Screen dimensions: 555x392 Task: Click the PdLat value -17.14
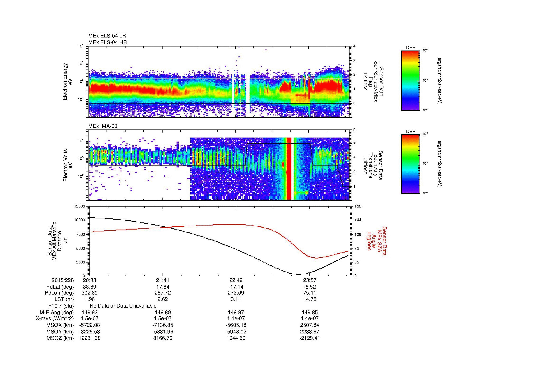pyautogui.click(x=236, y=287)
